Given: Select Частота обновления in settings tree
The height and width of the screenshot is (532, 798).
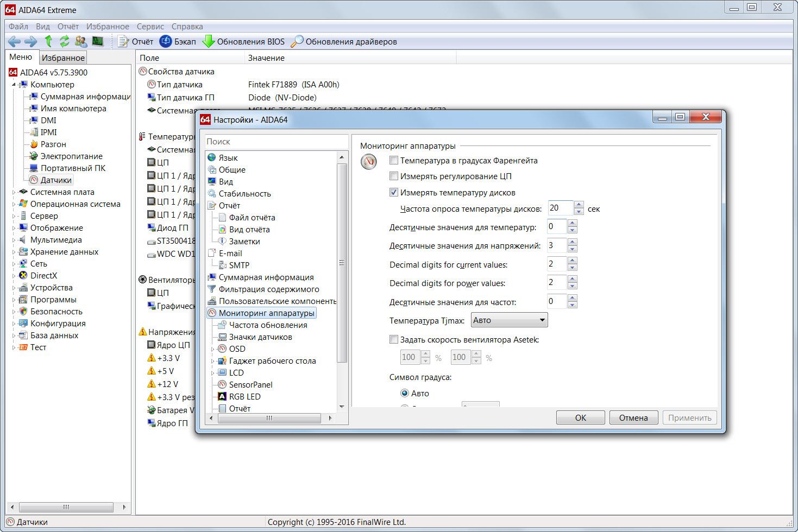Looking at the screenshot, I should [262, 325].
